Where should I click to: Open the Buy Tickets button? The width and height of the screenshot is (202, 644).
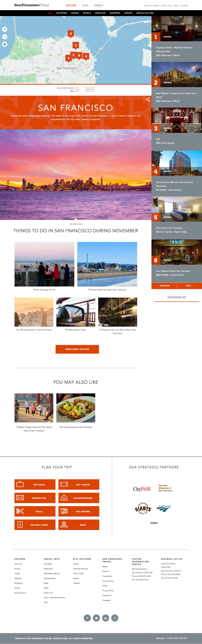point(79,484)
